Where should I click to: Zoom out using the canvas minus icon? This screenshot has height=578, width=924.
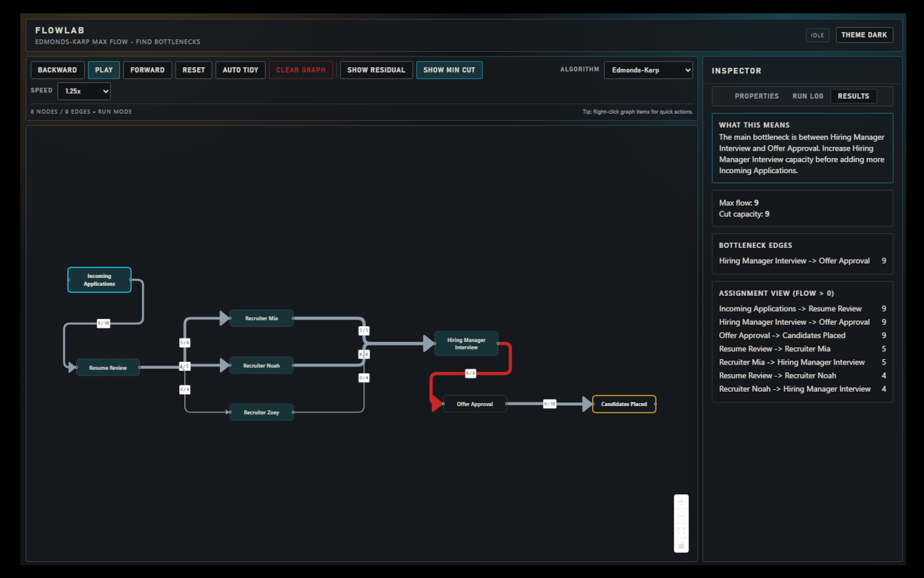[681, 516]
